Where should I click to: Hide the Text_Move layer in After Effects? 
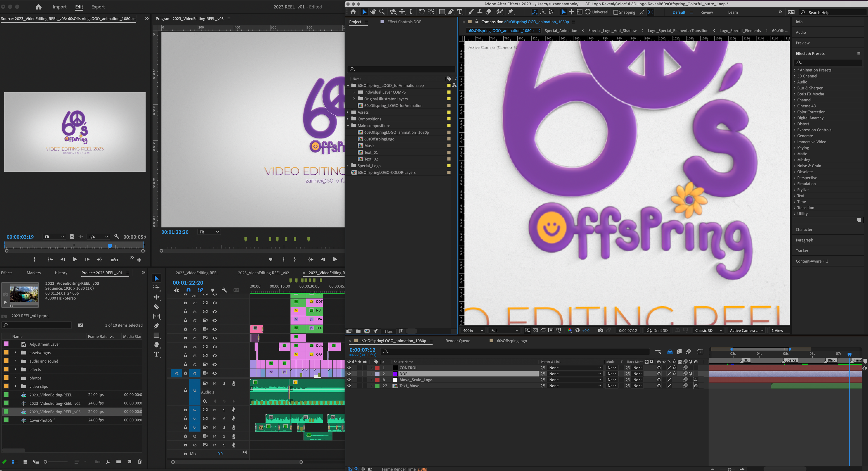pos(349,386)
